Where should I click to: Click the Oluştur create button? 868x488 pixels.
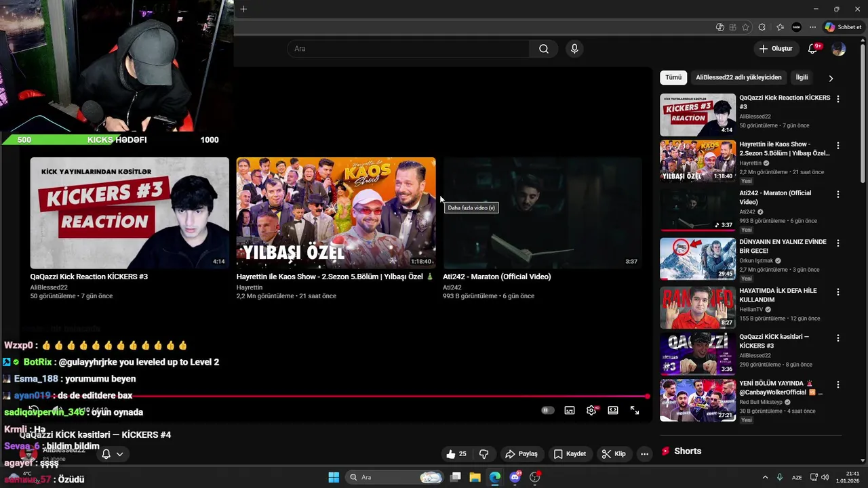pos(776,49)
